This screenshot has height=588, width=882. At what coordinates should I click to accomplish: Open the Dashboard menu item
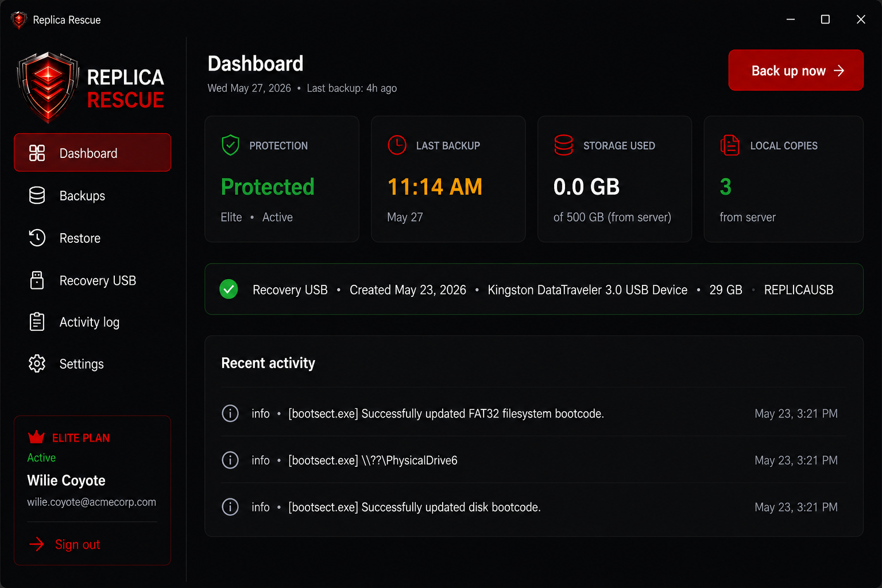click(x=92, y=153)
